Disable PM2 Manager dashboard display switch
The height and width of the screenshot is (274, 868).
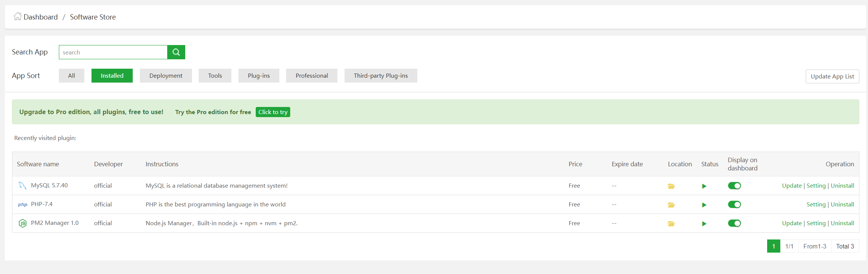tap(734, 223)
